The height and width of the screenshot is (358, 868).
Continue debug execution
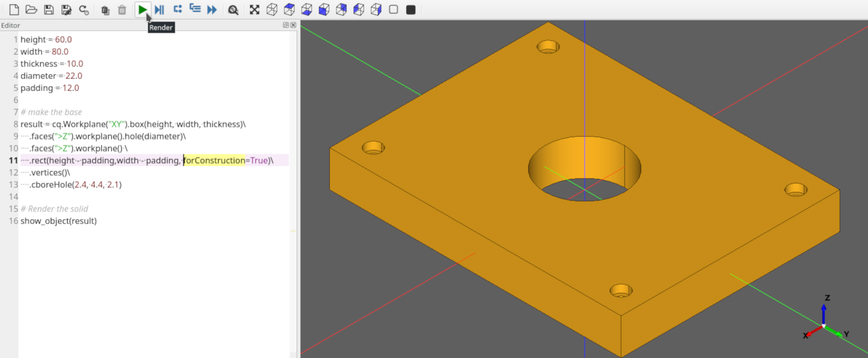tap(212, 10)
